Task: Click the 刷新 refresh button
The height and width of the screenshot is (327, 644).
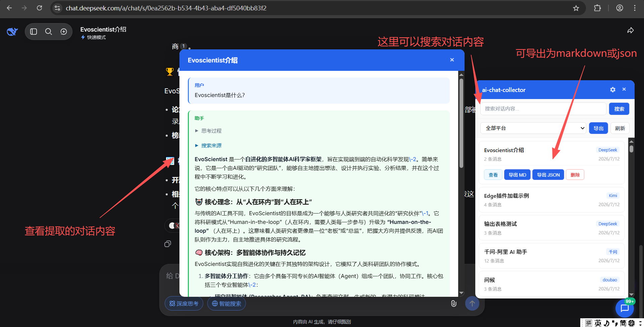Action: coord(620,128)
